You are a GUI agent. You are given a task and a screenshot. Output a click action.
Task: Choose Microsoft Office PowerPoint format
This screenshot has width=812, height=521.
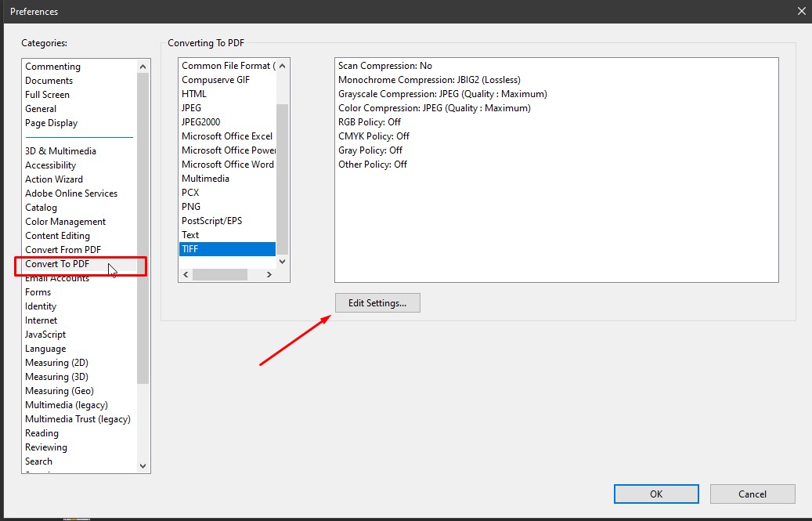pos(228,150)
